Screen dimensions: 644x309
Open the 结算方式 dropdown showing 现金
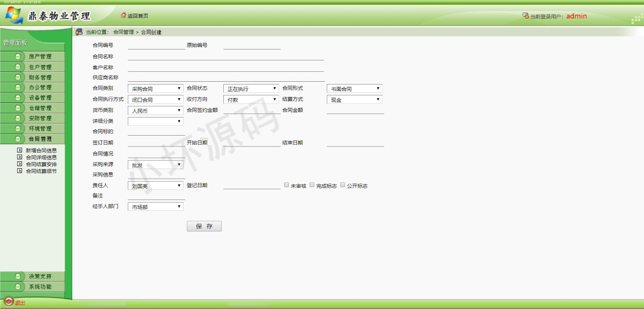point(355,99)
